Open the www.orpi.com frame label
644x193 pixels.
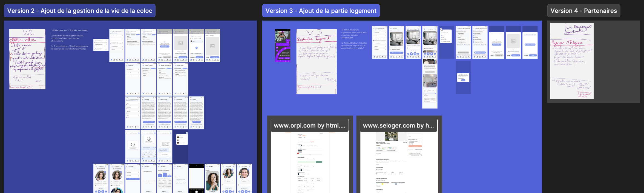[309, 126]
